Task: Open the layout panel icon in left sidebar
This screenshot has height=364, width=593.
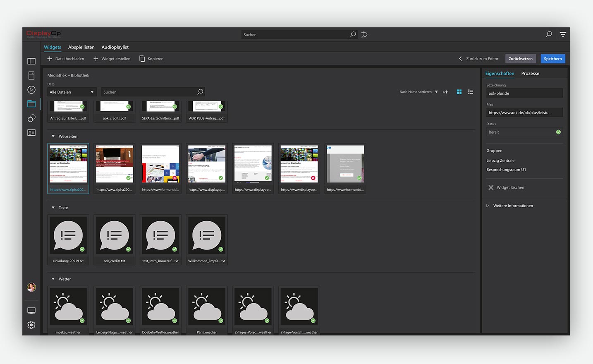Action: [x=31, y=61]
